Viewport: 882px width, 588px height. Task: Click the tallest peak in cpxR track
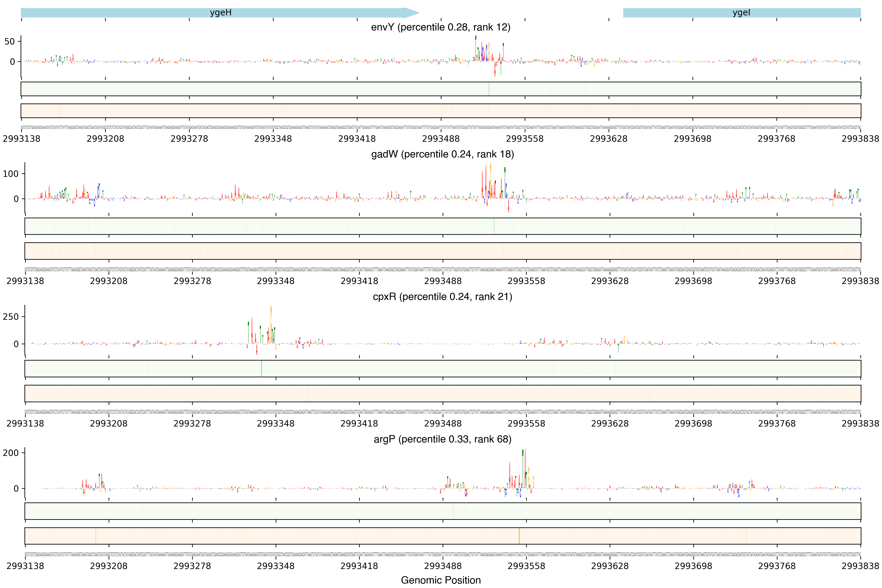pos(271,323)
